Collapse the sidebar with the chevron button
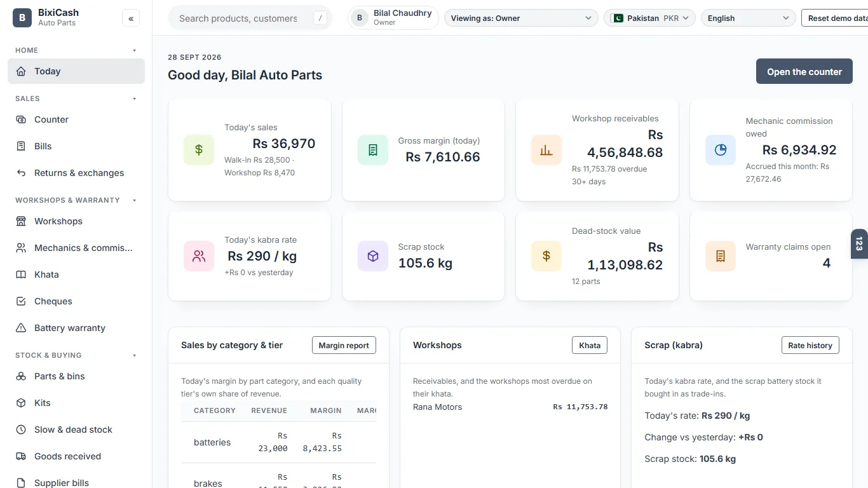Screen dimensions: 868x488 click(x=131, y=18)
